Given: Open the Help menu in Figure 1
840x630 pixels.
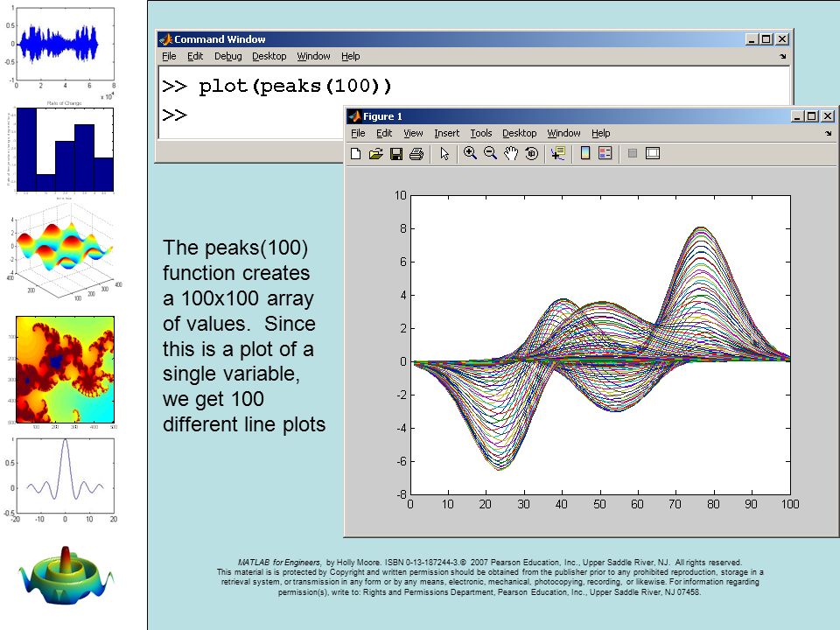Looking at the screenshot, I should 600,133.
